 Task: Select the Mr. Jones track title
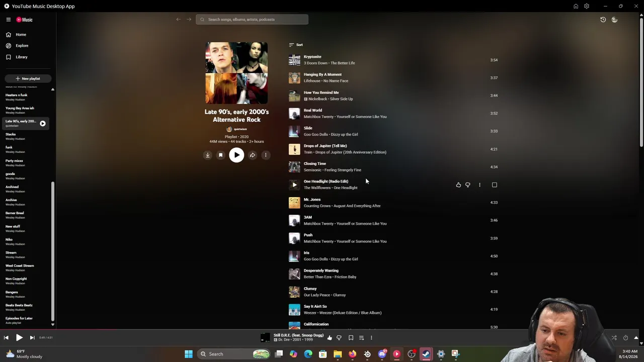click(312, 200)
